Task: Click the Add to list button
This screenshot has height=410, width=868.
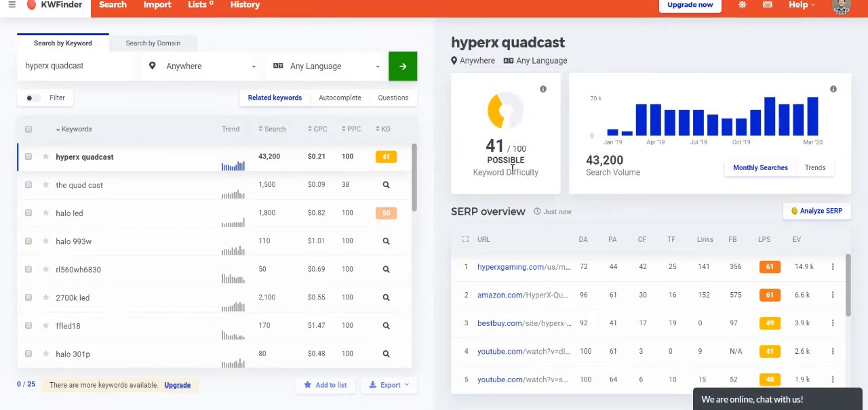Action: [x=325, y=385]
